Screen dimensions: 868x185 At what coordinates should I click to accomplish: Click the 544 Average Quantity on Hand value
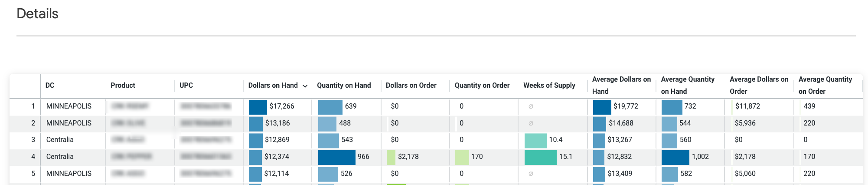(685, 123)
